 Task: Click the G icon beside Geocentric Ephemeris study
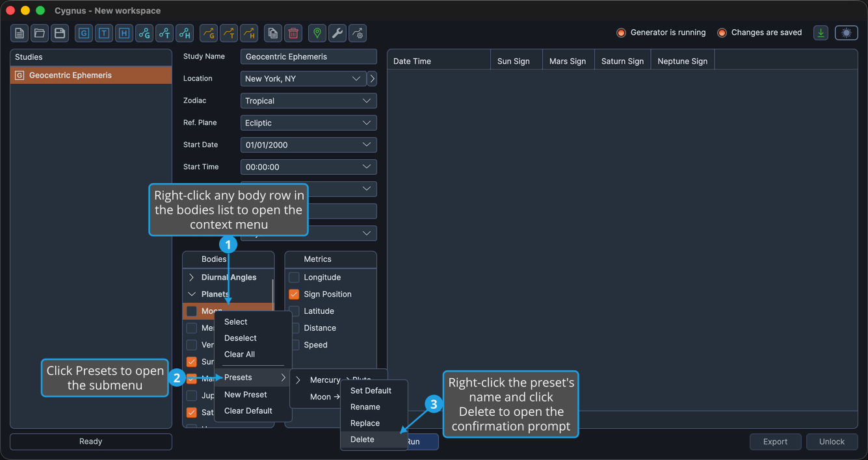[x=20, y=75]
